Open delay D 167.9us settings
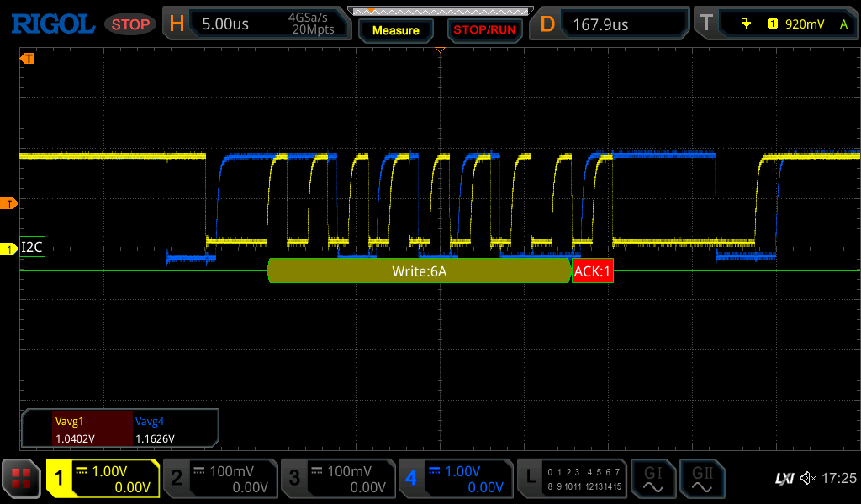Viewport: 861px width, 504px height. (x=610, y=24)
